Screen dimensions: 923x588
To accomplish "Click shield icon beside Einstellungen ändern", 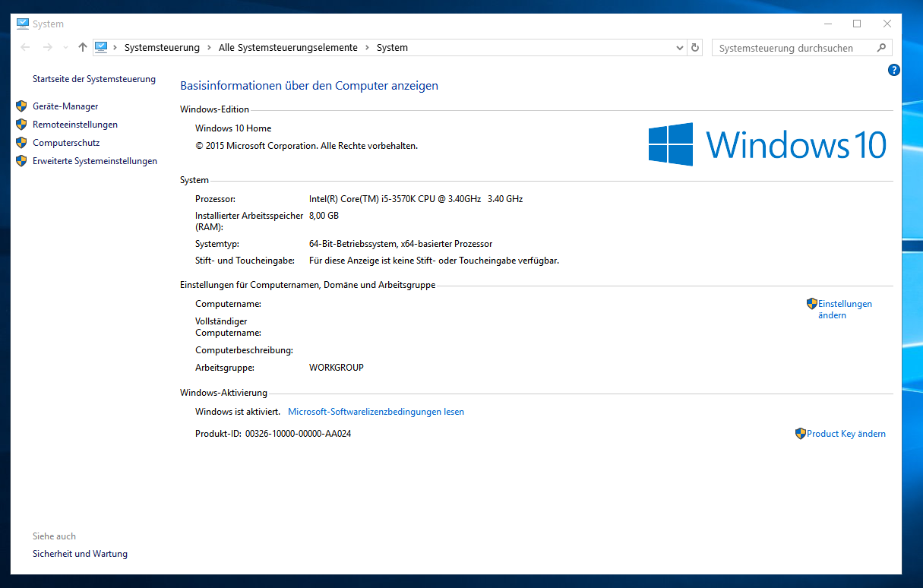I will point(811,303).
